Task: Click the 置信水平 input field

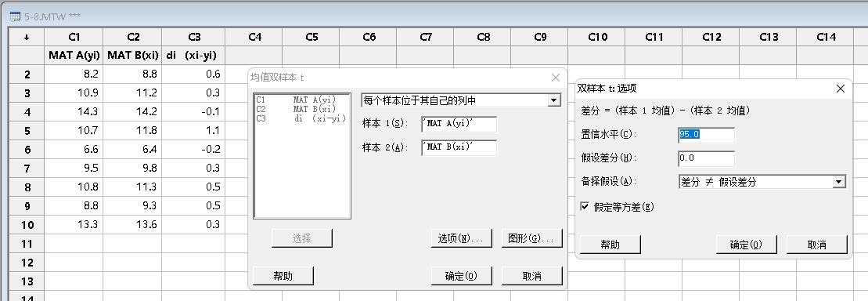Action: pos(706,135)
